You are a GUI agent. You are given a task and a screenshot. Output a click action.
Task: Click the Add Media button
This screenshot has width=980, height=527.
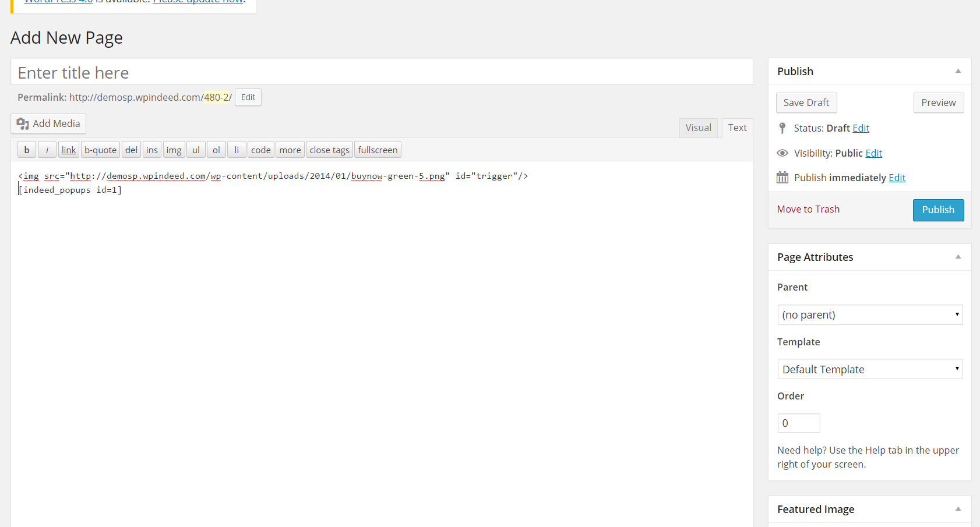pos(48,123)
